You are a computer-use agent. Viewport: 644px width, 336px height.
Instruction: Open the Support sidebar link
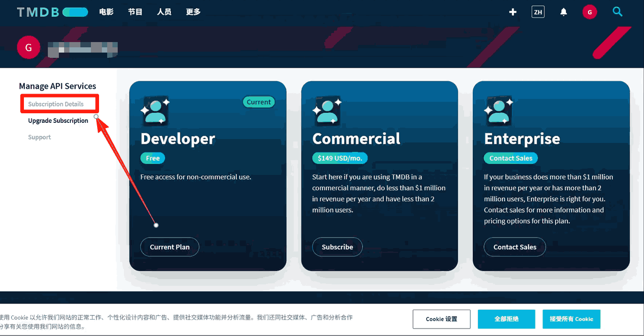click(40, 137)
